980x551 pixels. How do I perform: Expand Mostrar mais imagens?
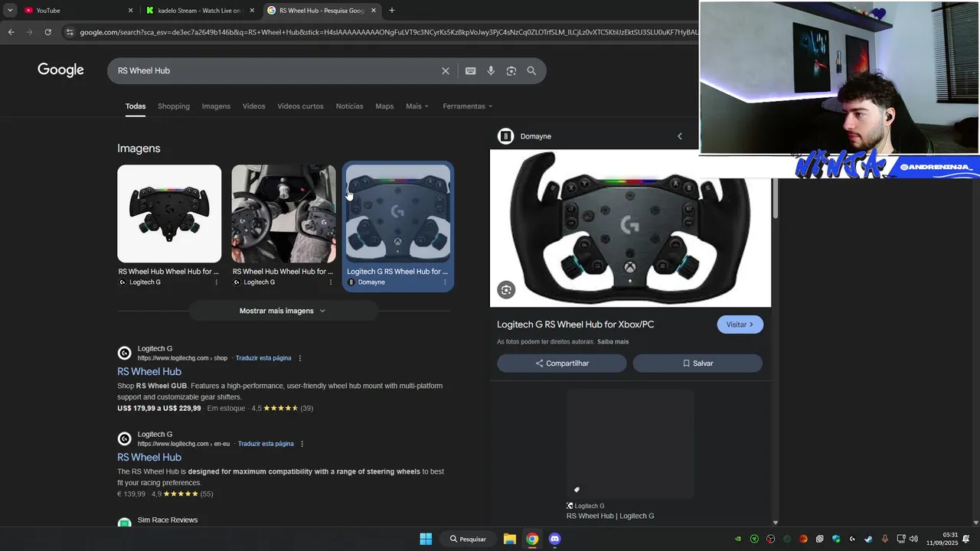tap(283, 311)
